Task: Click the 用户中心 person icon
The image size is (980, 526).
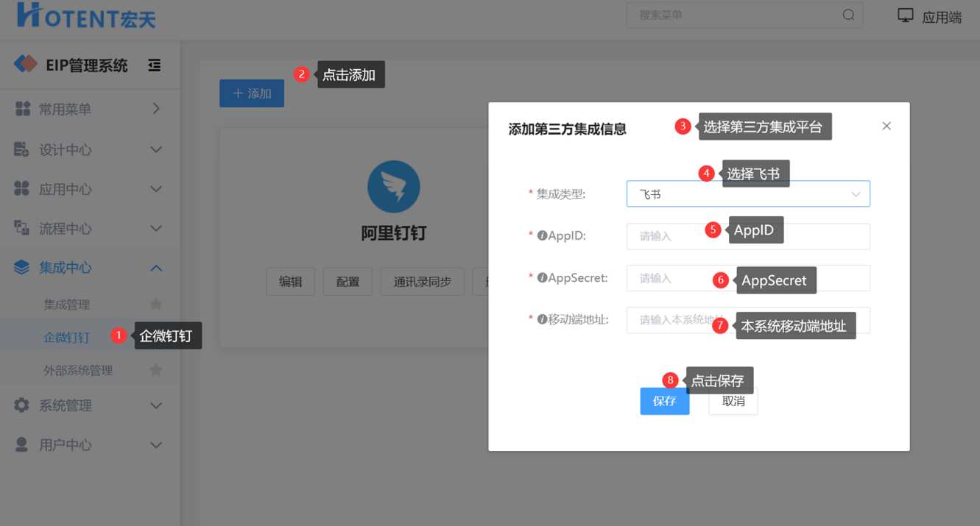Action: 22,444
